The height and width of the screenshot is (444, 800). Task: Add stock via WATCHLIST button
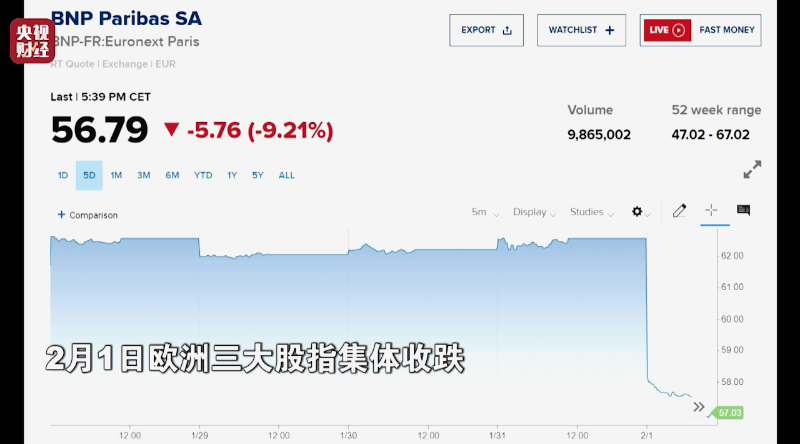click(x=581, y=30)
